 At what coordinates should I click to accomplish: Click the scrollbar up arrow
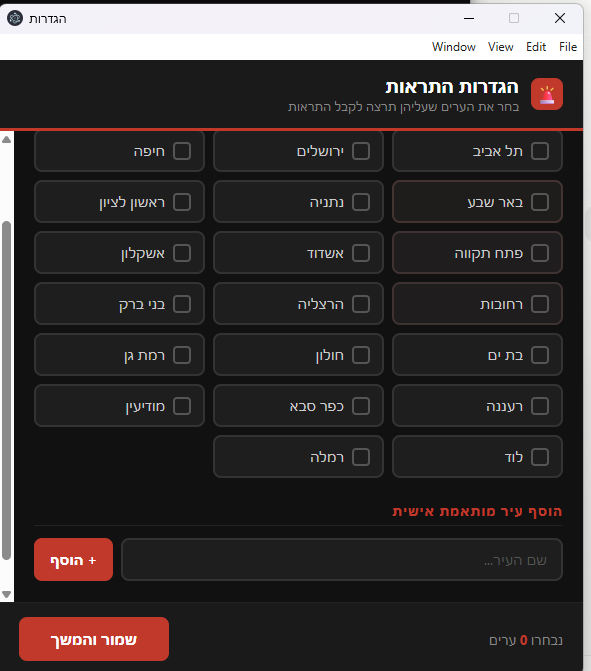pos(6,140)
